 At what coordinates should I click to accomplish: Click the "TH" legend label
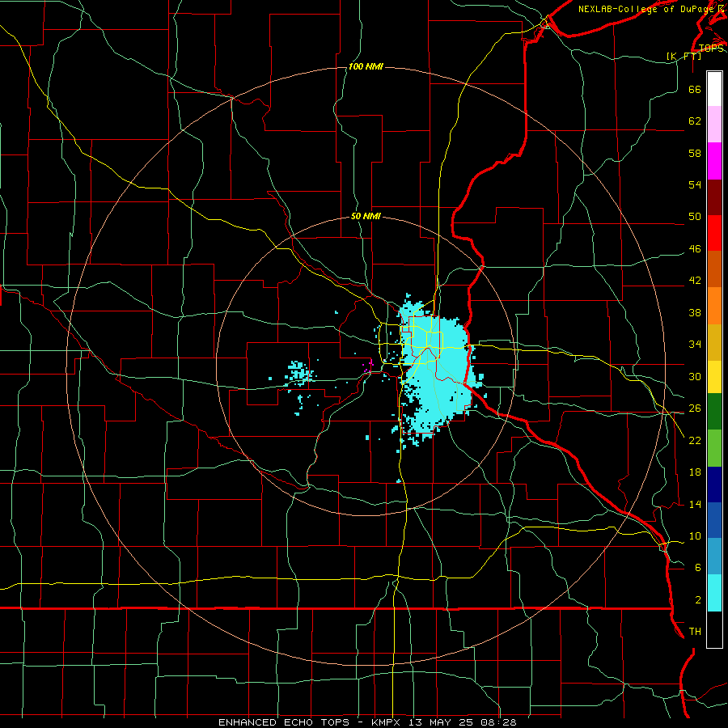pos(695,632)
